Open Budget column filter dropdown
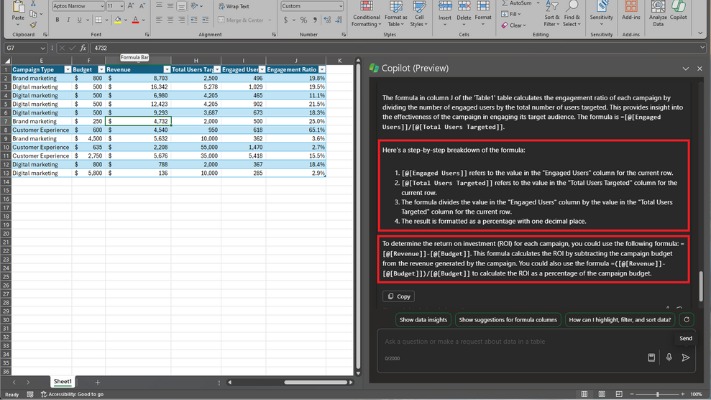 (x=101, y=69)
